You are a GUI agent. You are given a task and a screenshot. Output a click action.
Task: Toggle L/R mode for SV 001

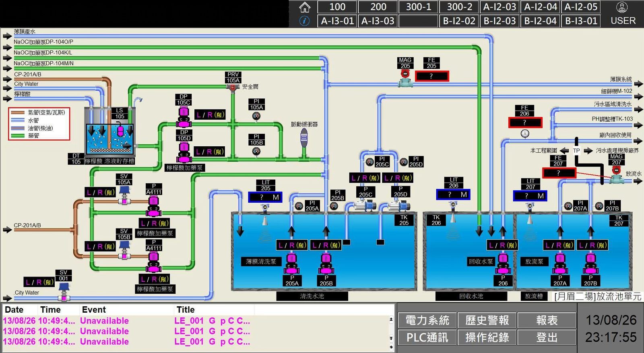[39, 282]
